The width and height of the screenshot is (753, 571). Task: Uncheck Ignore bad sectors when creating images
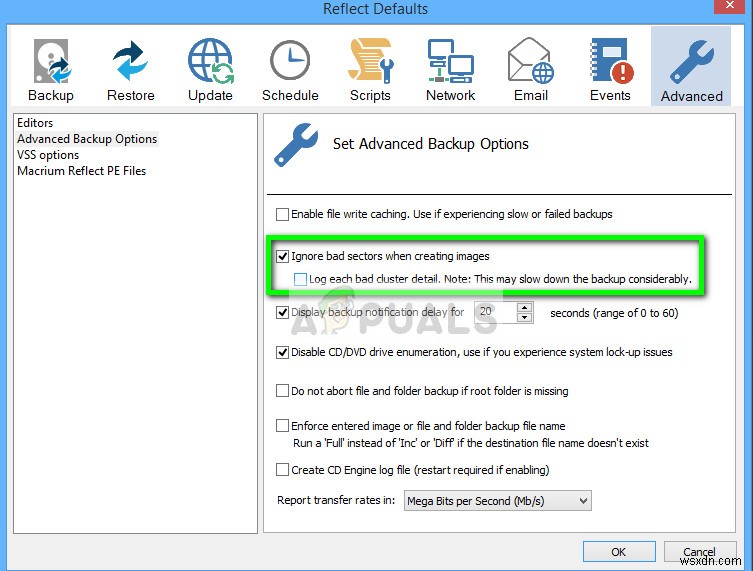click(282, 256)
